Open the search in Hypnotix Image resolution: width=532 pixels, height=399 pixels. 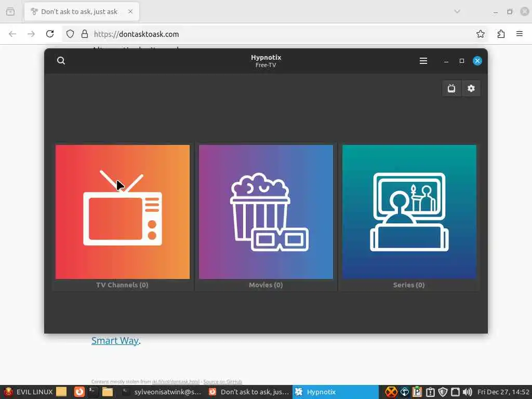61,61
